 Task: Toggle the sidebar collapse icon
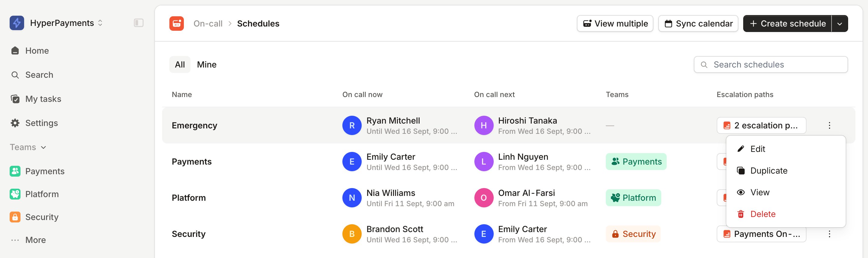[x=139, y=23]
